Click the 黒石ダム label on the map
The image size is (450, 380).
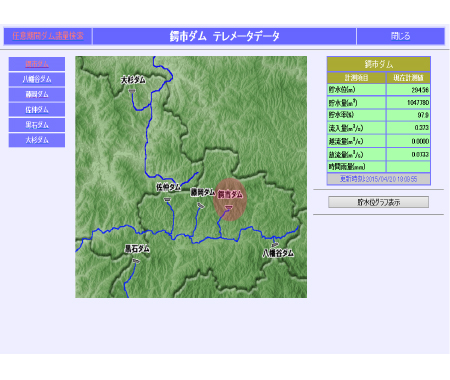[x=137, y=249]
